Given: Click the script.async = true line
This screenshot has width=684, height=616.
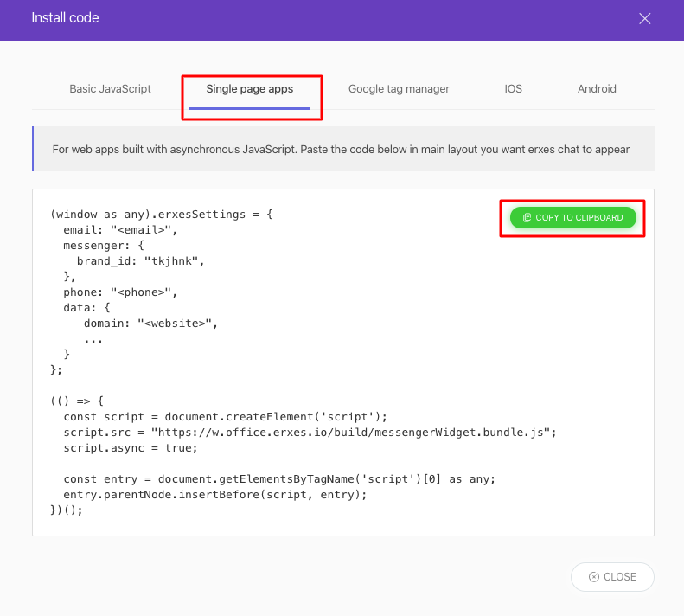Looking at the screenshot, I should coord(131,448).
